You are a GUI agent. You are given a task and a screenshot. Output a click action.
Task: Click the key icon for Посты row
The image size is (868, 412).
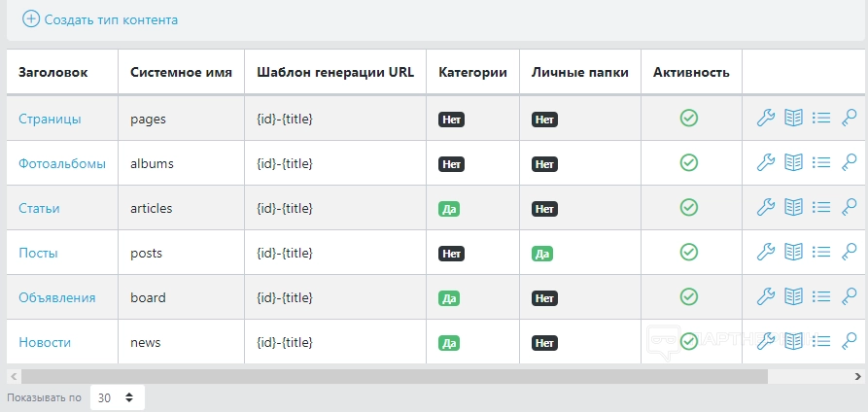click(849, 253)
